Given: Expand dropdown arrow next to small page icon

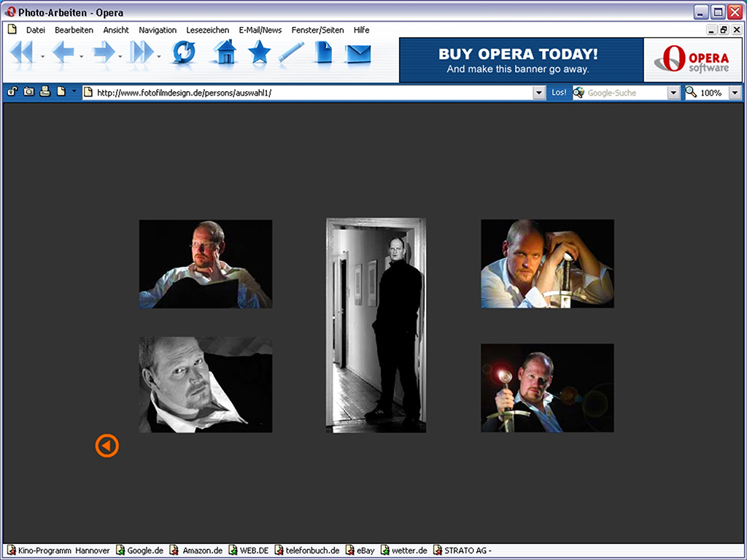Looking at the screenshot, I should (74, 91).
